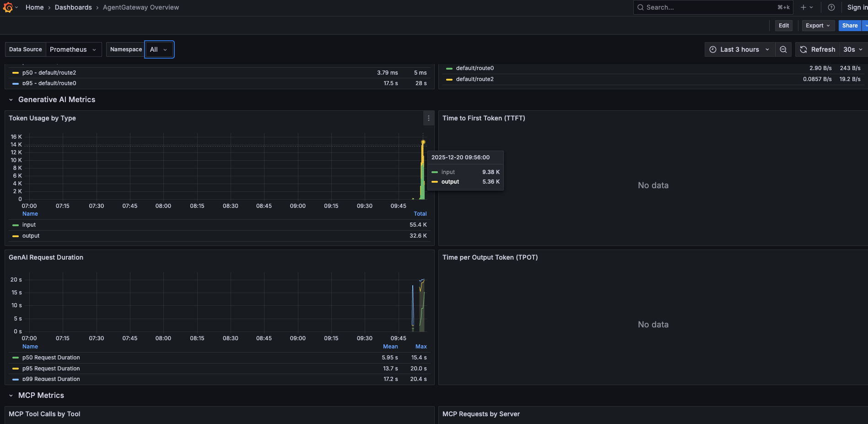Click the Refresh dashboard icon
Viewport: 868px width, 424px height.
[803, 49]
